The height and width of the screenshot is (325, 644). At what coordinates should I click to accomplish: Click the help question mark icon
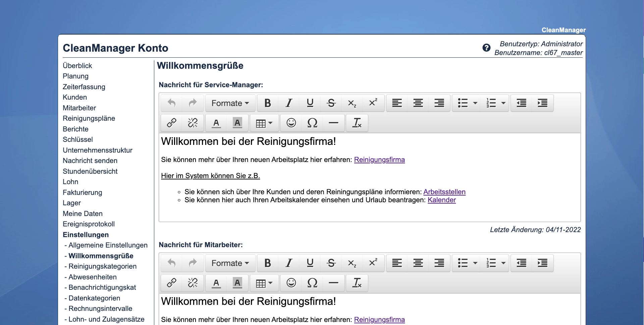pos(486,48)
